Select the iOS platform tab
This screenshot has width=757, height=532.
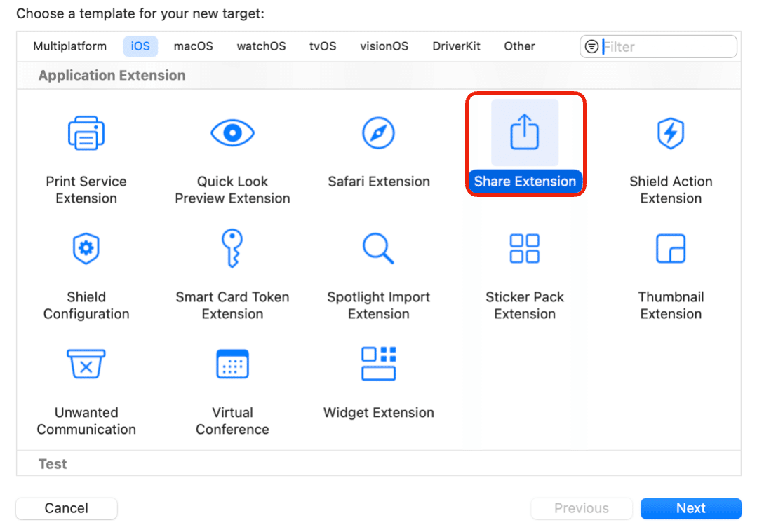[x=140, y=46]
